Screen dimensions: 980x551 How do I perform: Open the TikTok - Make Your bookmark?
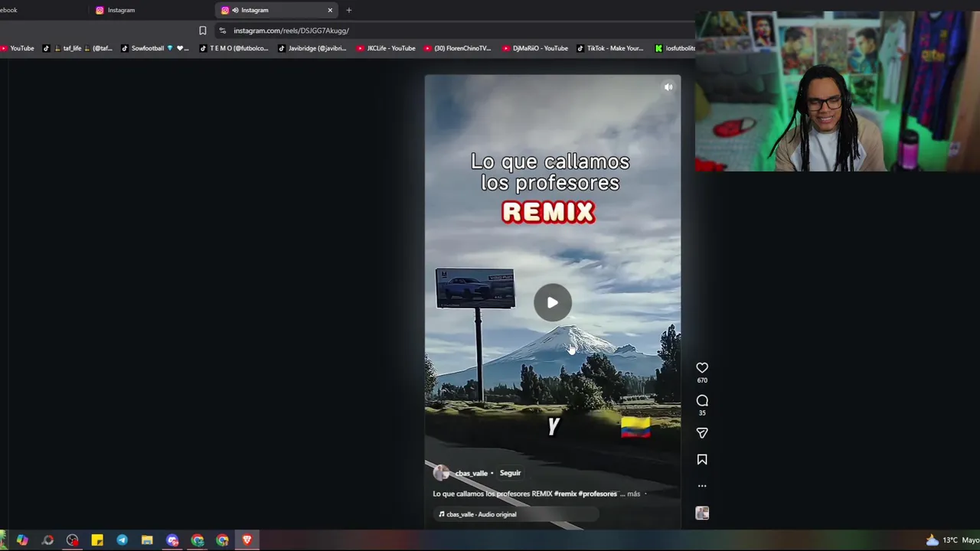click(x=610, y=48)
